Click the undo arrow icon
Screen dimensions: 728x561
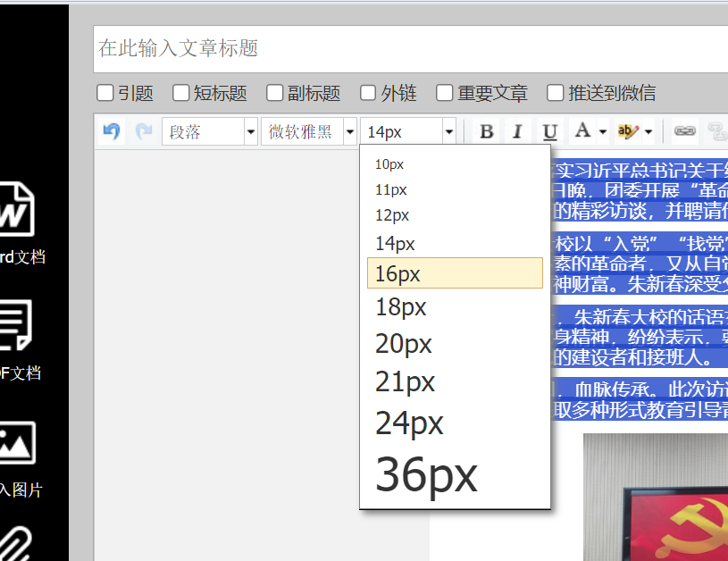(112, 131)
